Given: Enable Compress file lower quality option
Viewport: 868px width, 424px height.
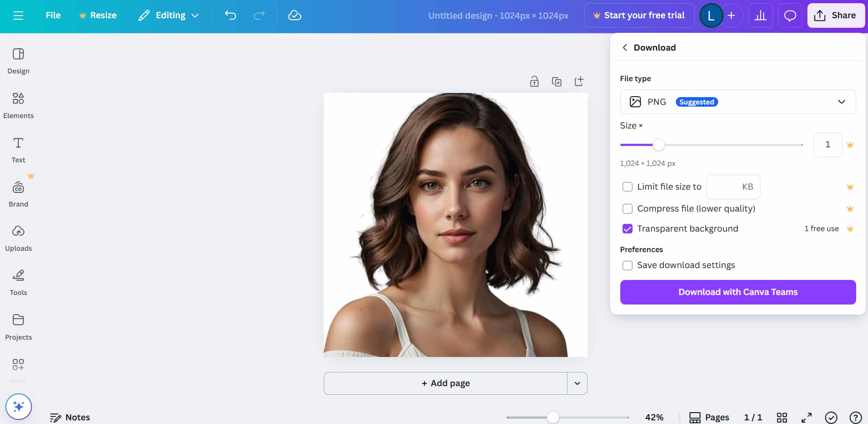Looking at the screenshot, I should 628,209.
